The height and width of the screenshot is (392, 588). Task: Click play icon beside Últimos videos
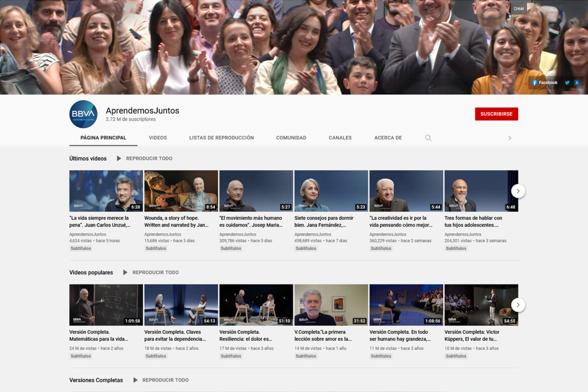coord(119,158)
